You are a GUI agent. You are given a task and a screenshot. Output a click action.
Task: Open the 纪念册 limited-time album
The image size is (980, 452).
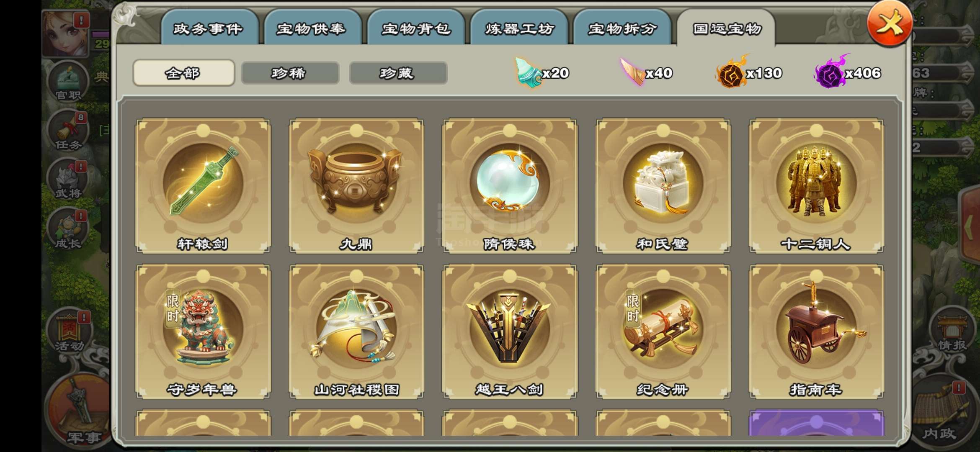click(x=663, y=331)
